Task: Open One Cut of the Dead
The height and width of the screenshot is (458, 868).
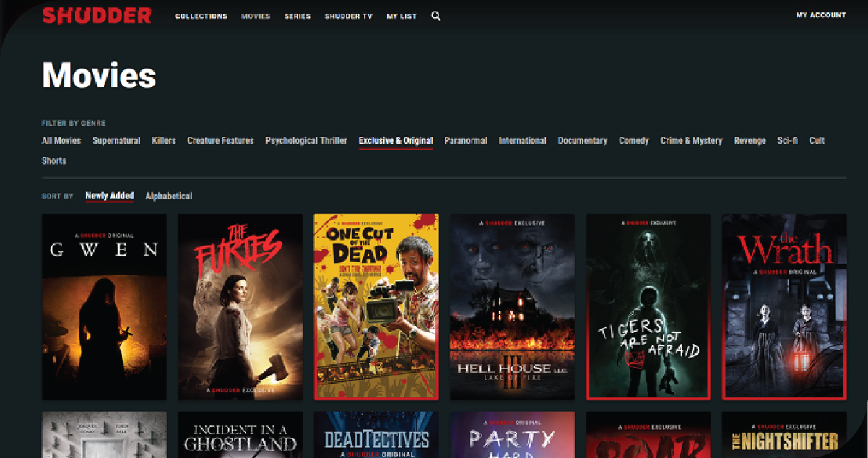Action: (376, 307)
